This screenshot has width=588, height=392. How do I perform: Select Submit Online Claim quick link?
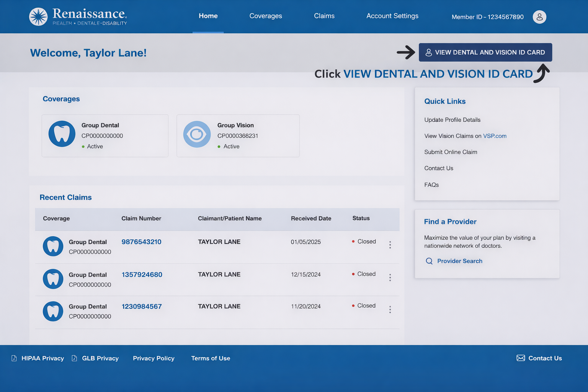pos(451,152)
